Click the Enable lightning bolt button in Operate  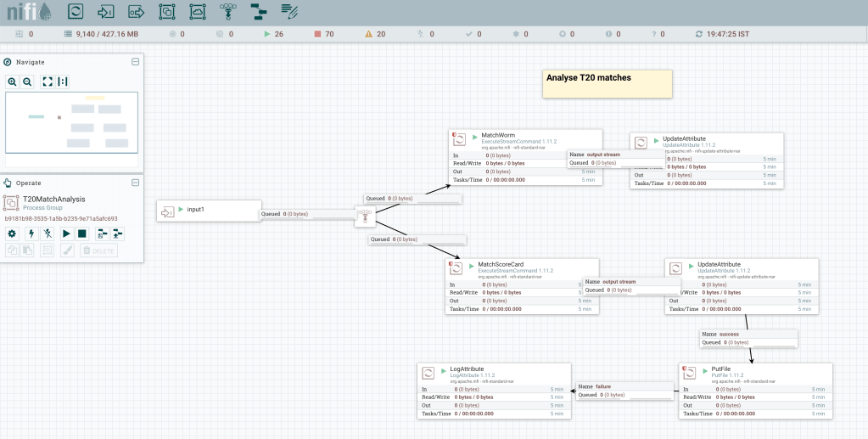31,234
